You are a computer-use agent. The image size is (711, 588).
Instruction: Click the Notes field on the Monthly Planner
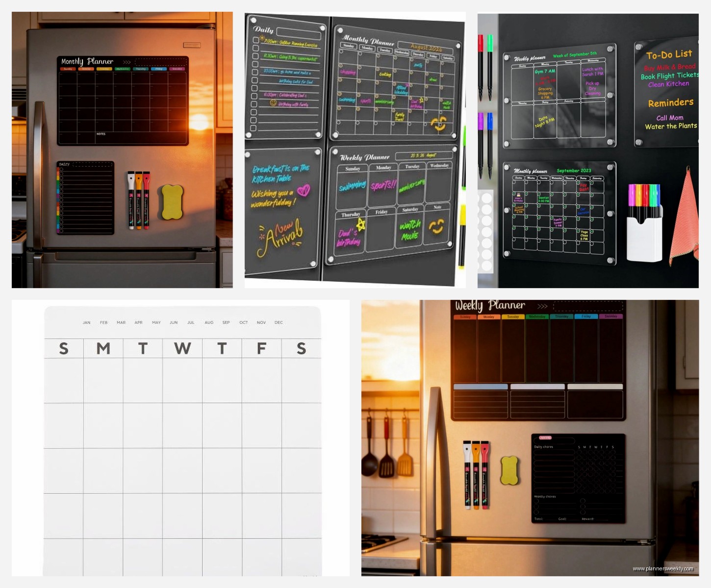(x=101, y=134)
